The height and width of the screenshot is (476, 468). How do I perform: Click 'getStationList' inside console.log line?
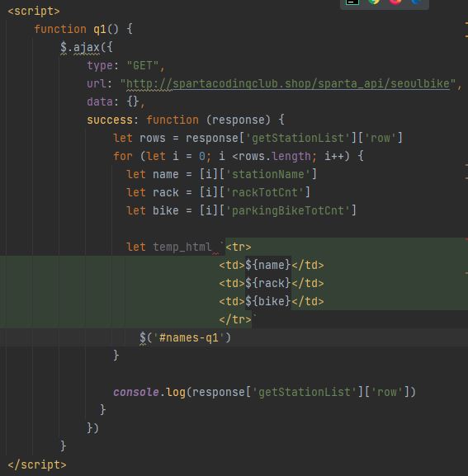pyautogui.click(x=305, y=392)
